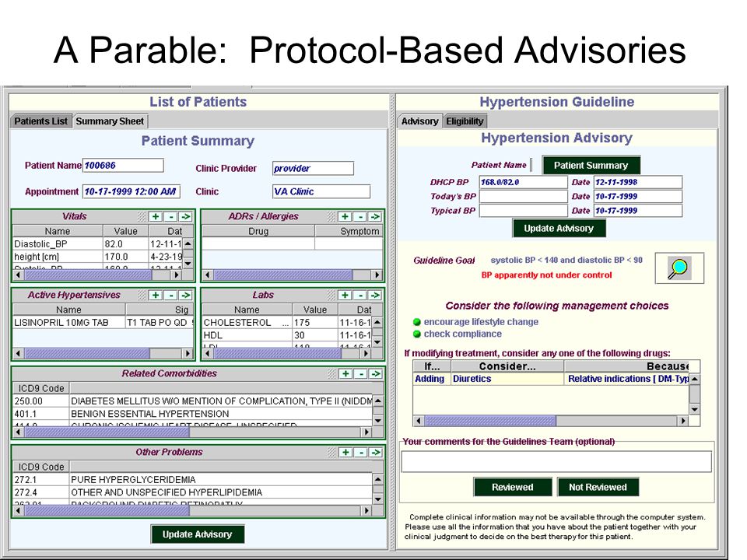Select the HDL row in Labs
The width and height of the screenshot is (747, 560).
[287, 335]
